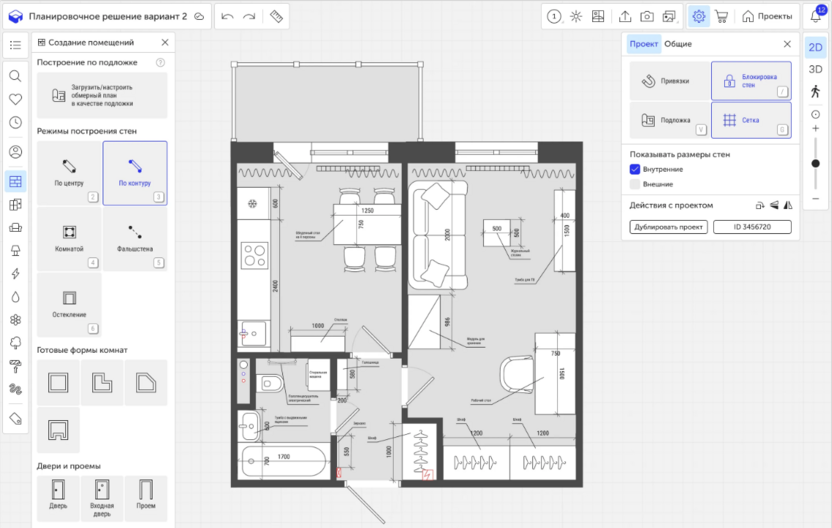This screenshot has width=832, height=528.
Task: Click the camera snapshot icon
Action: (647, 17)
